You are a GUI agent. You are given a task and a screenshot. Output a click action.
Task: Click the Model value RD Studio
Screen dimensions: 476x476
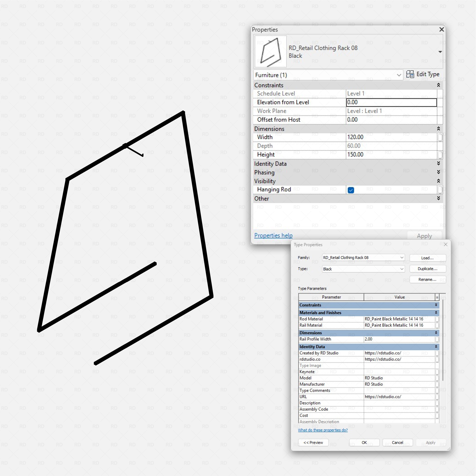399,378
